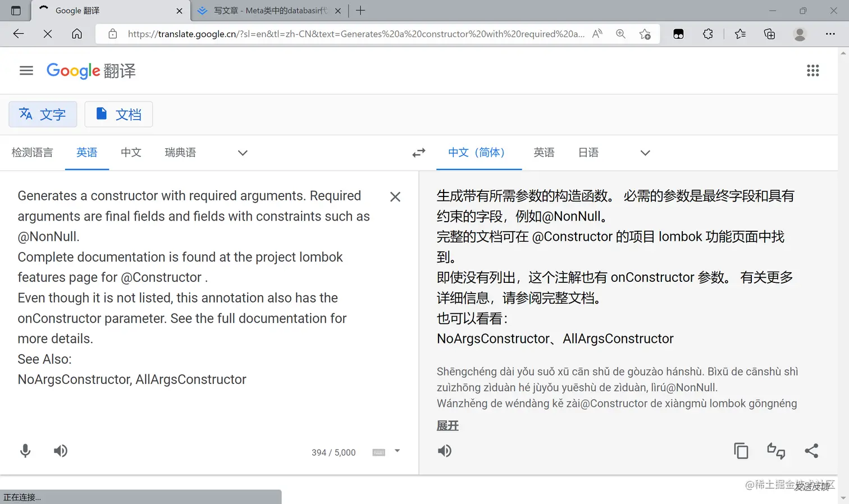The width and height of the screenshot is (849, 504).
Task: Open the Google Translate main menu hamburger
Action: (x=26, y=71)
